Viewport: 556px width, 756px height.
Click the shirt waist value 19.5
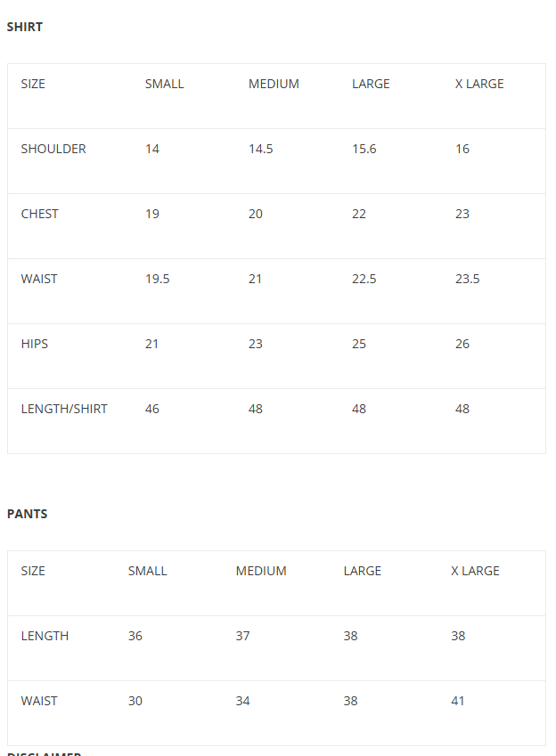tap(157, 279)
